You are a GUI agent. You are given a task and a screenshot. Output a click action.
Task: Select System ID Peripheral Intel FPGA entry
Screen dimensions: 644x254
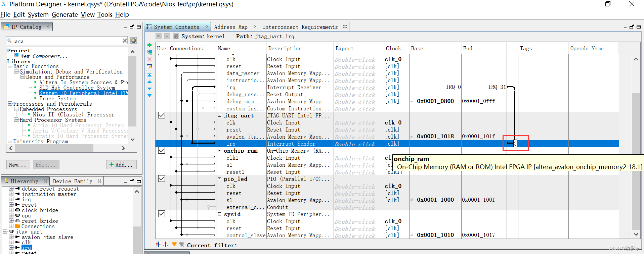coord(83,93)
